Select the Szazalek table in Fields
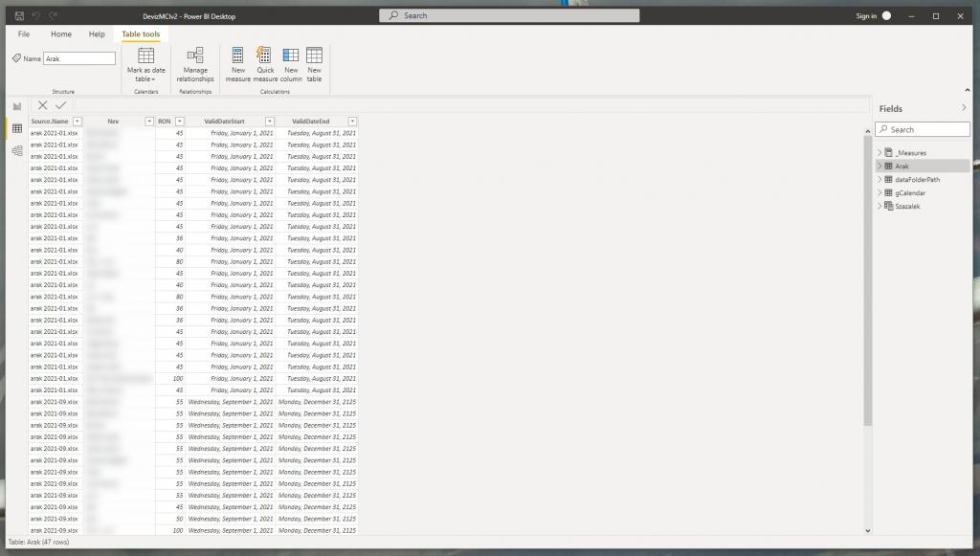The width and height of the screenshot is (980, 556). pos(908,206)
